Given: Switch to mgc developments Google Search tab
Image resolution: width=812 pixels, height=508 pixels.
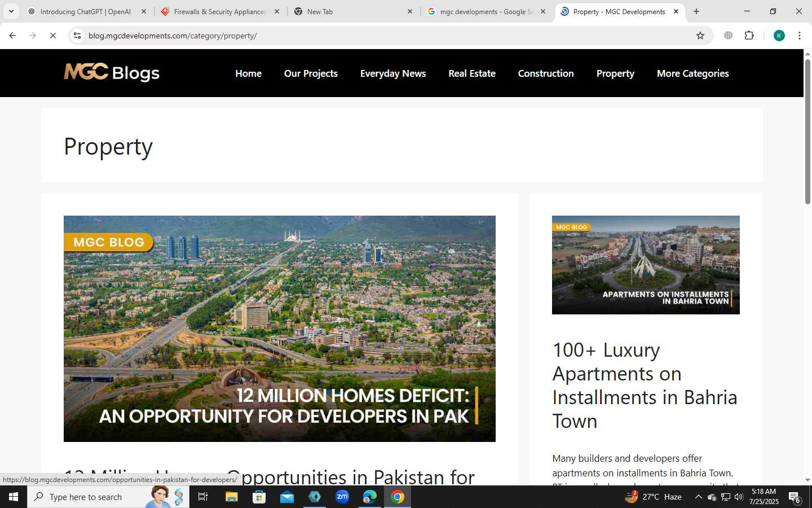Looking at the screenshot, I should (485, 11).
